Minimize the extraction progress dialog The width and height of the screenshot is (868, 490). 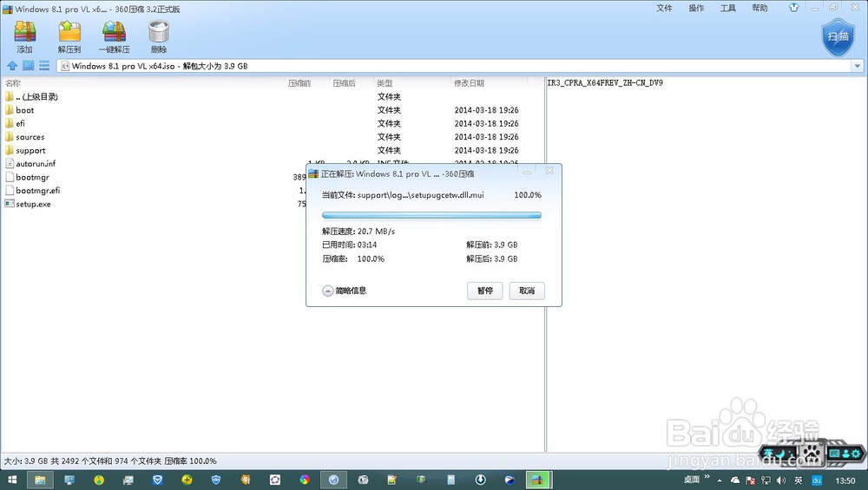[527, 172]
